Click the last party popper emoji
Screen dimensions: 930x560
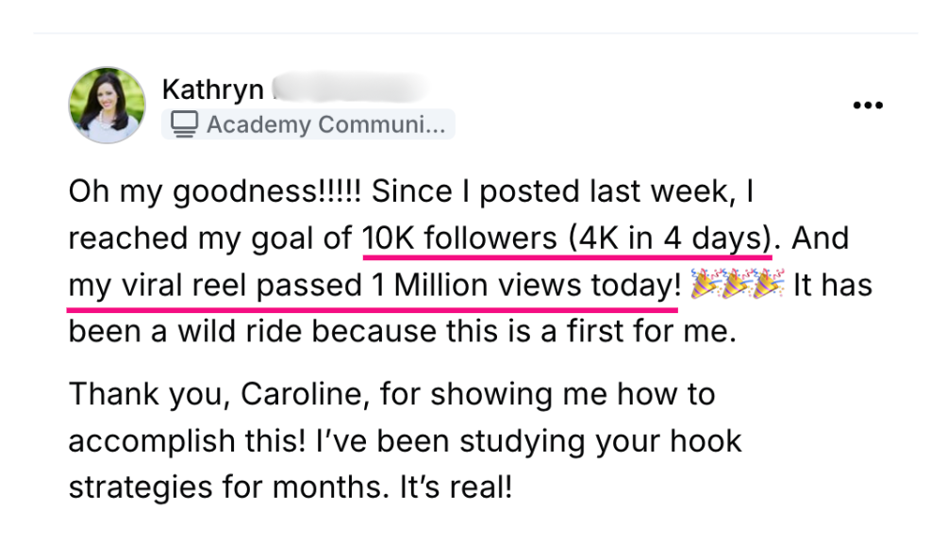tap(769, 286)
